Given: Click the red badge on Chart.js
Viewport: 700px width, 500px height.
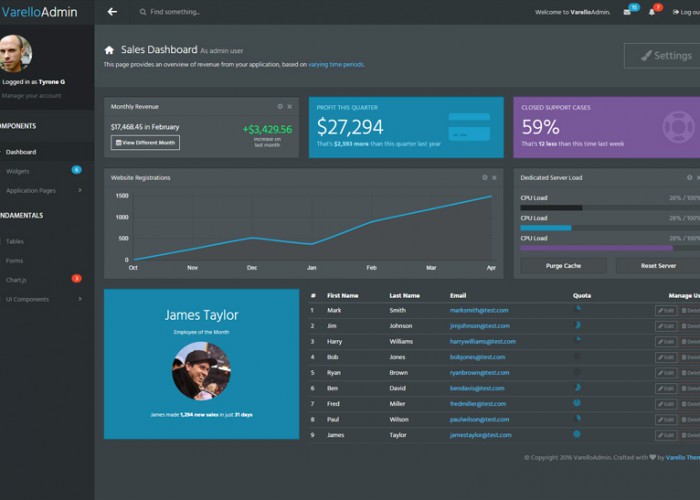Looking at the screenshot, I should (76, 279).
